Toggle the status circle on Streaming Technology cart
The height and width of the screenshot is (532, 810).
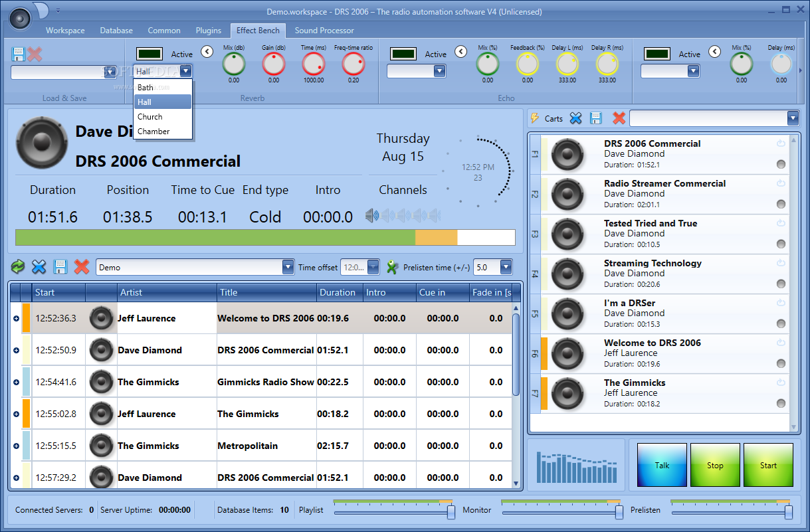point(781,284)
